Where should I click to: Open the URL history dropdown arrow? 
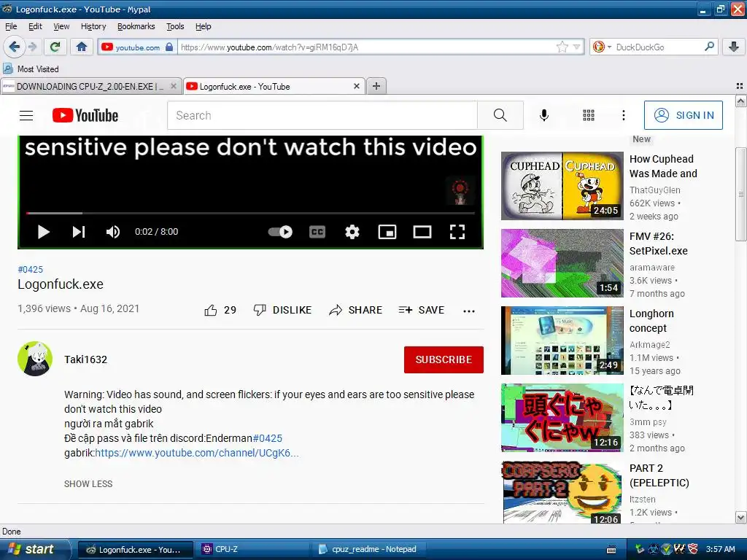(x=576, y=47)
